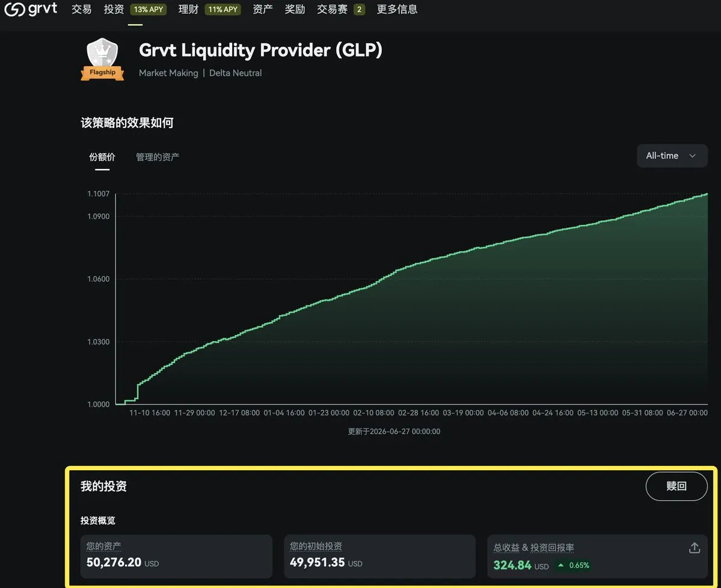
Task: Click the 1.0600 y-axis label
Action: coord(99,279)
